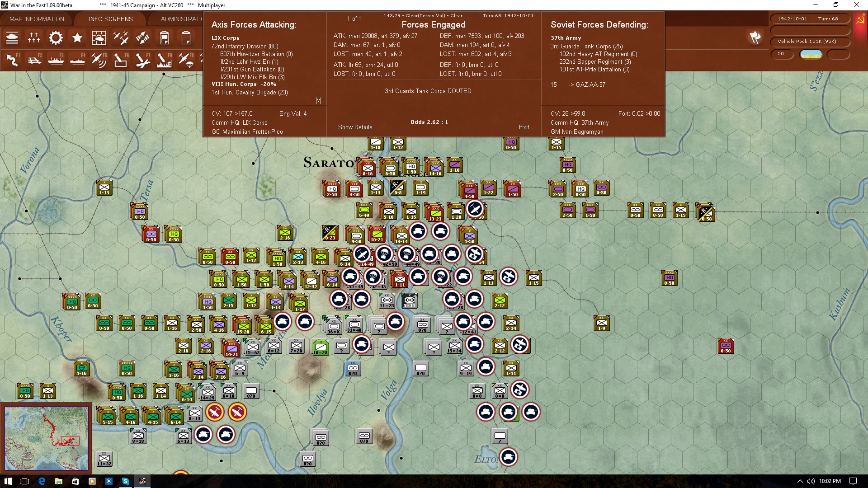Screen dimensions: 868x488
Task: Select F7 bomb airfield mode icon
Action: point(142,60)
